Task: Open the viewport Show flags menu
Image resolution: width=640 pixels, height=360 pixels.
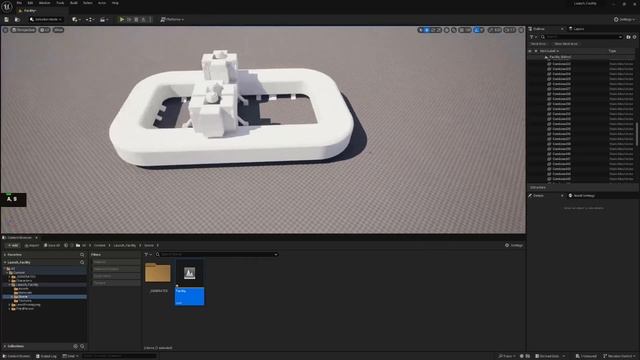Action: click(58, 30)
